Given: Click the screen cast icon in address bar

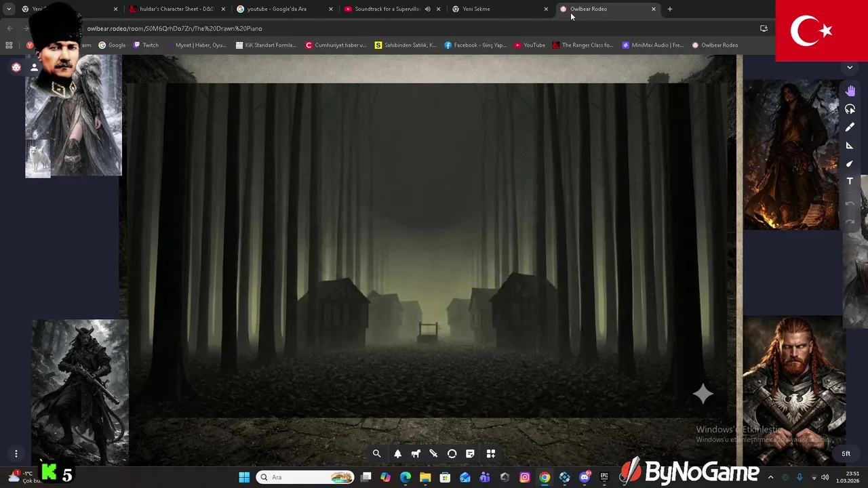Looking at the screenshot, I should (764, 28).
